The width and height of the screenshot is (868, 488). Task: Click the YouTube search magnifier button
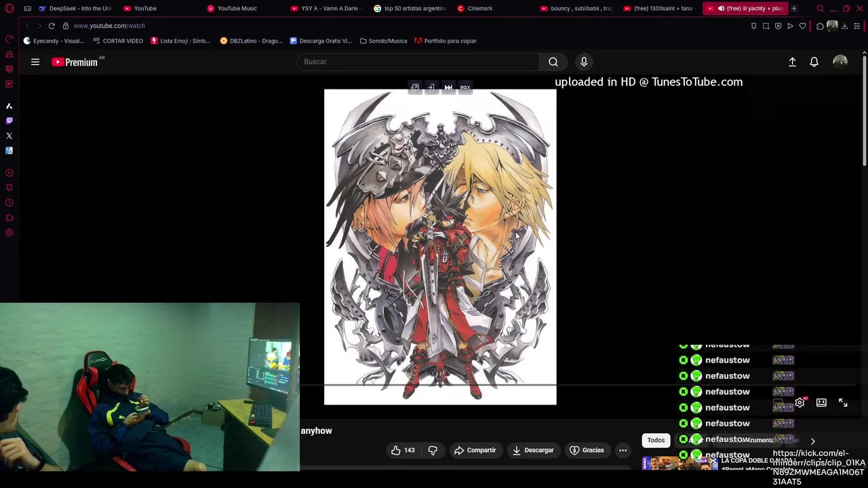(553, 62)
